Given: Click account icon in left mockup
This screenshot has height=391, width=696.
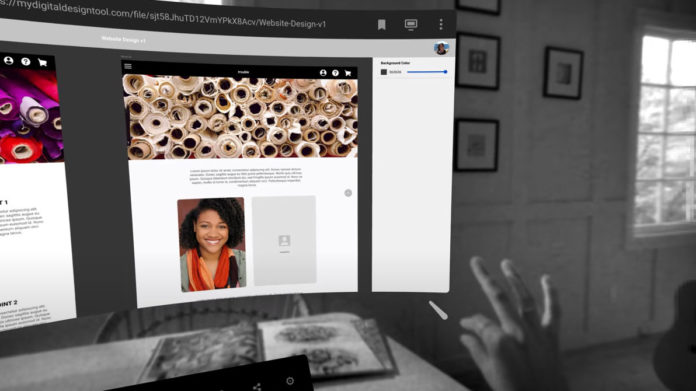Looking at the screenshot, I should coord(8,61).
